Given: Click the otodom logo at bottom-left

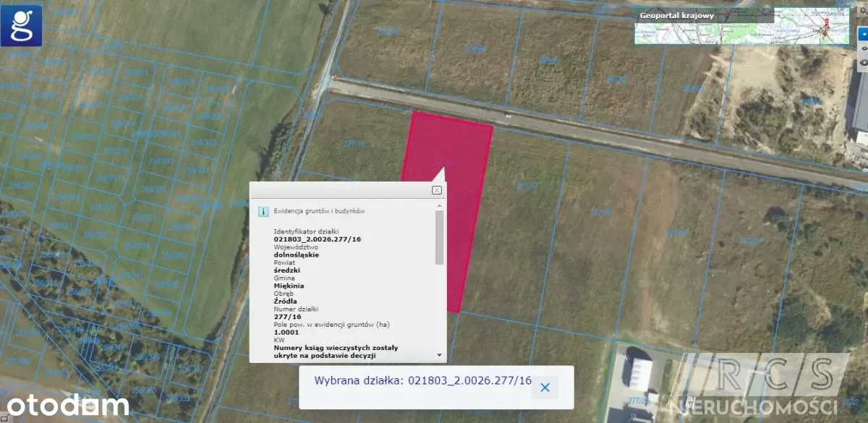Looking at the screenshot, I should (65, 405).
